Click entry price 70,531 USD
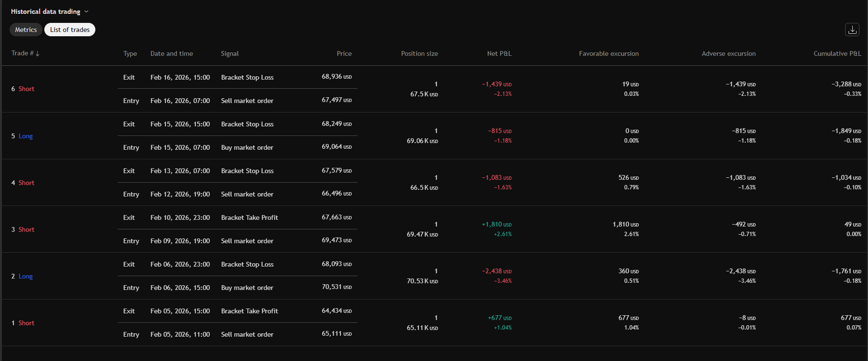Viewport: 868px width, 361px height. click(x=337, y=287)
